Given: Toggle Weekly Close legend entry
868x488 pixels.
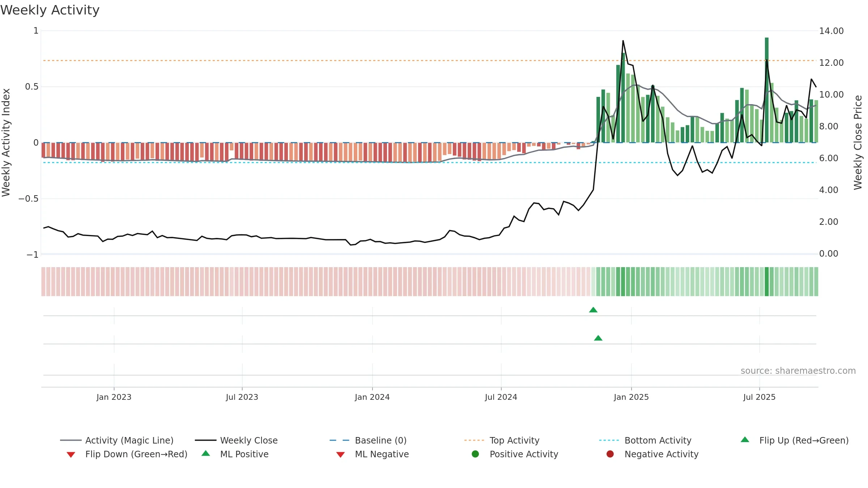Looking at the screenshot, I should (236, 440).
